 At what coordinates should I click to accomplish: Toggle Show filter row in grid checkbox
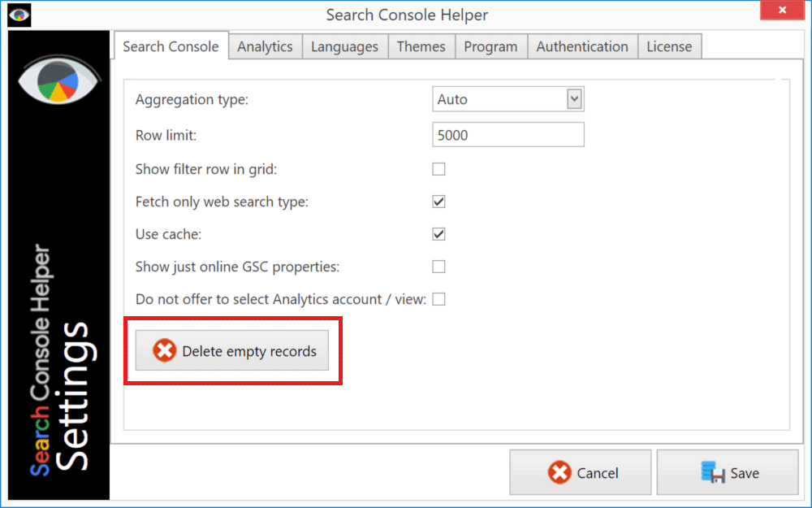pyautogui.click(x=438, y=169)
